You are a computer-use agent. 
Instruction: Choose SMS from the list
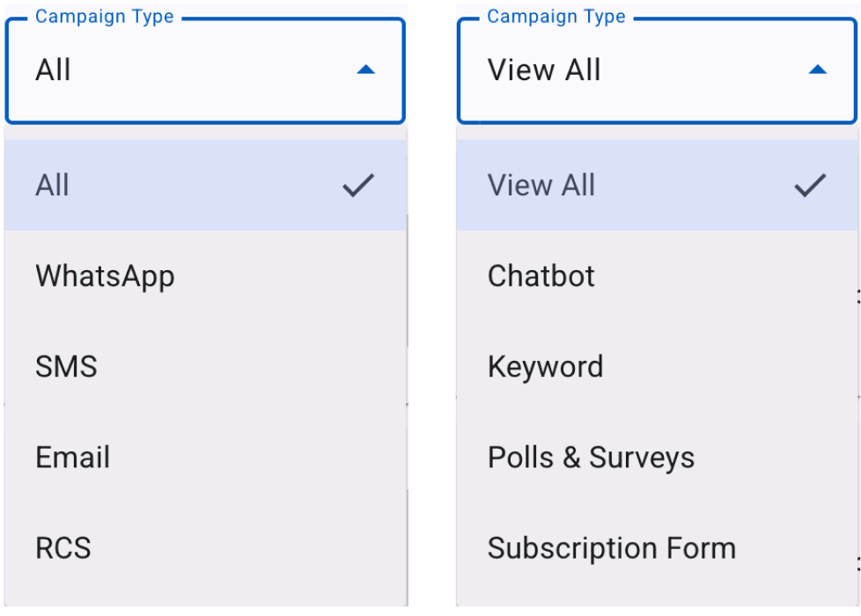tap(205, 366)
